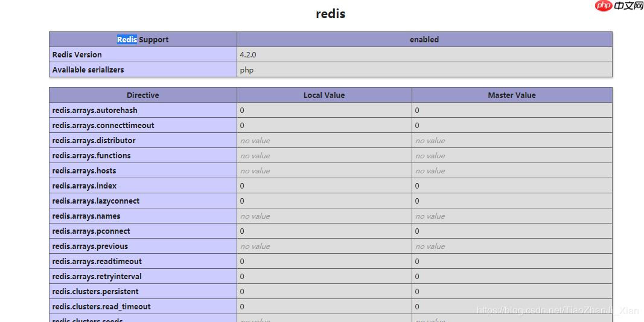Image resolution: width=644 pixels, height=322 pixels.
Task: Click master value of redis.clusters.read_timeout
Action: pyautogui.click(x=417, y=307)
